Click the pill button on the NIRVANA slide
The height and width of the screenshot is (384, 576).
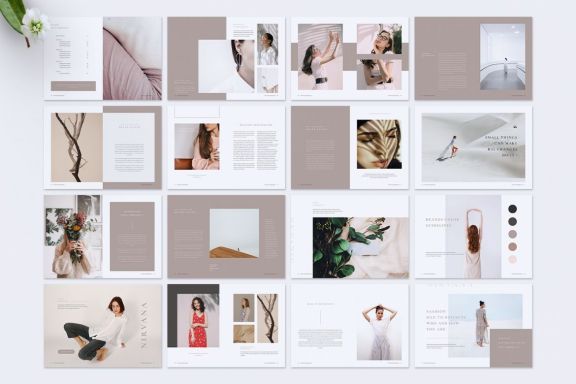tap(66, 352)
